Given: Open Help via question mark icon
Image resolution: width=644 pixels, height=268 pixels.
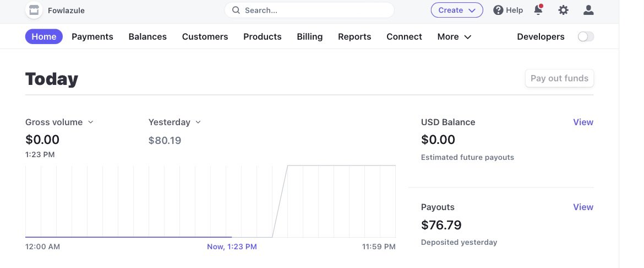Looking at the screenshot, I should pyautogui.click(x=498, y=10).
